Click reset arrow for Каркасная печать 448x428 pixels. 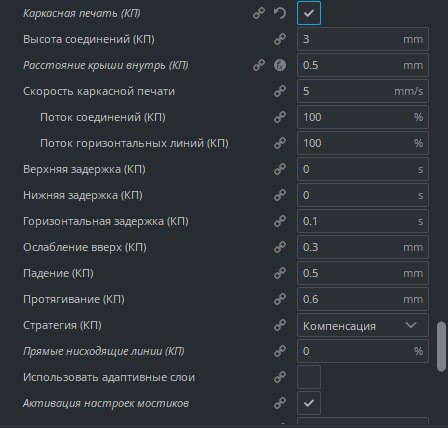280,13
